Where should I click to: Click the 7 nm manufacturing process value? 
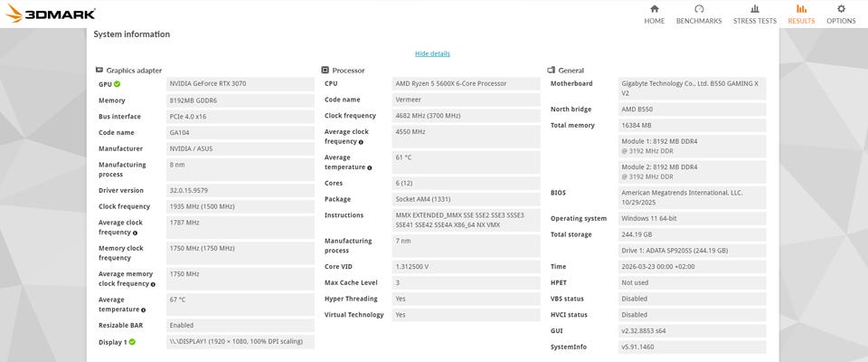[x=467, y=245]
